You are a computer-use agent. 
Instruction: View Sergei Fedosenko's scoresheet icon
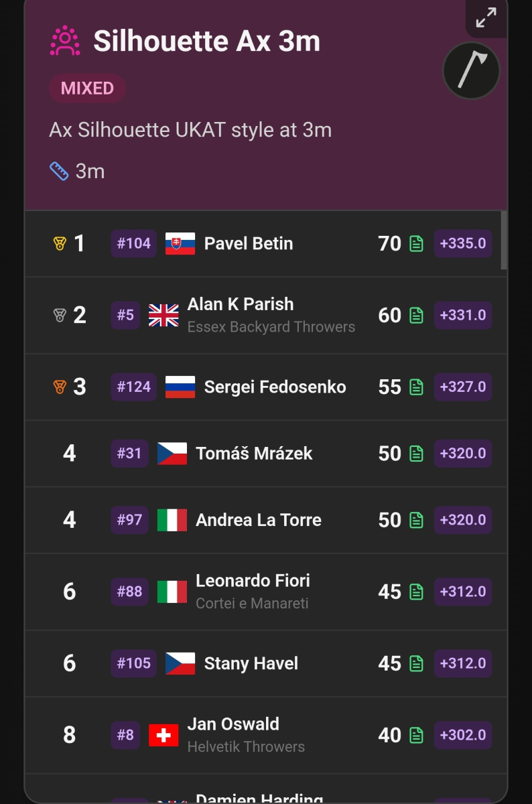click(x=416, y=387)
